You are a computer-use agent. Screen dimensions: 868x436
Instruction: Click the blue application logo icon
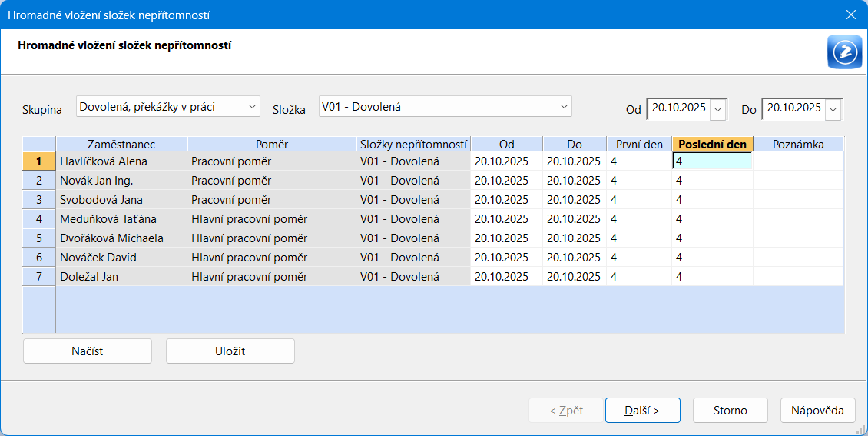tap(844, 52)
